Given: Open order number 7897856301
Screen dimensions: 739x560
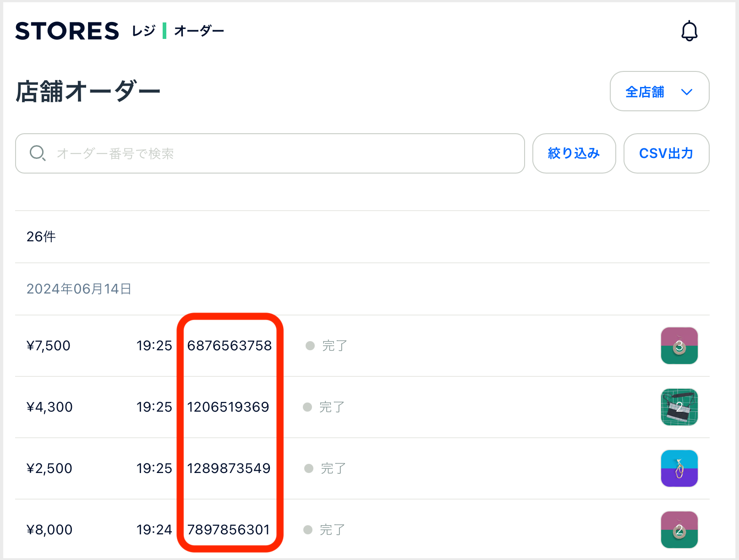Looking at the screenshot, I should click(228, 530).
